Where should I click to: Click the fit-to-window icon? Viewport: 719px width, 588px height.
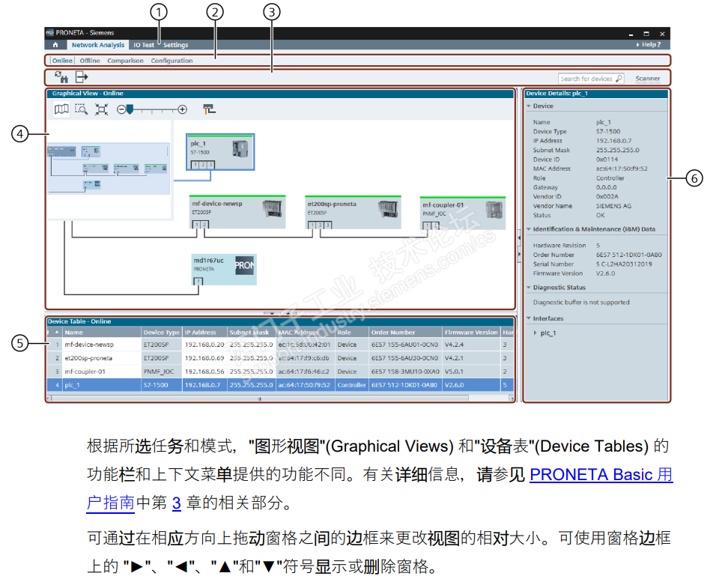click(101, 109)
